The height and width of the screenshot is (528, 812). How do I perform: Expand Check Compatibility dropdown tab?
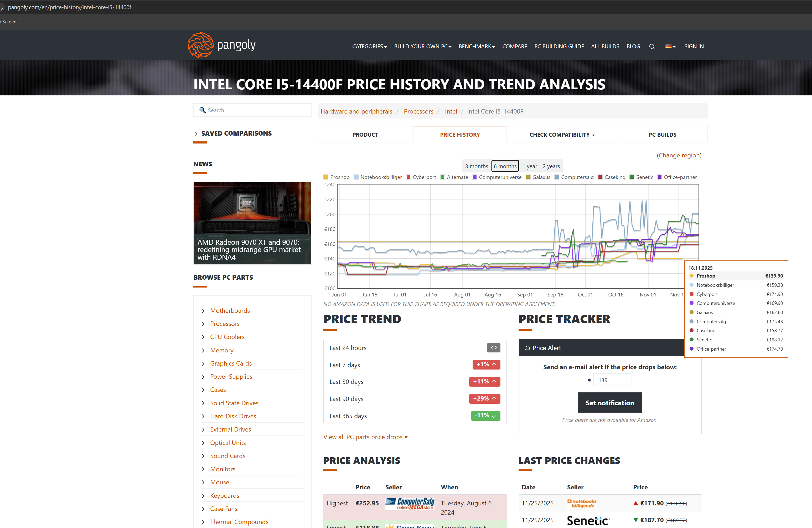[562, 135]
